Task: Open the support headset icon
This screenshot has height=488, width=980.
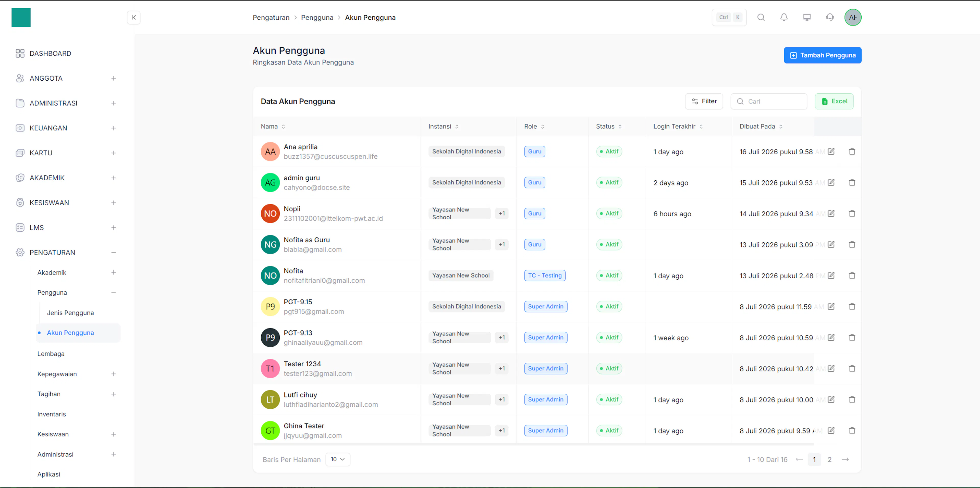Action: [830, 18]
